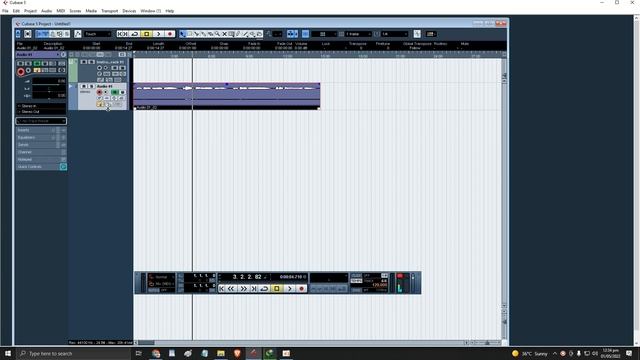Select the Glue tool
The width and height of the screenshot is (640, 360).
coord(203,34)
